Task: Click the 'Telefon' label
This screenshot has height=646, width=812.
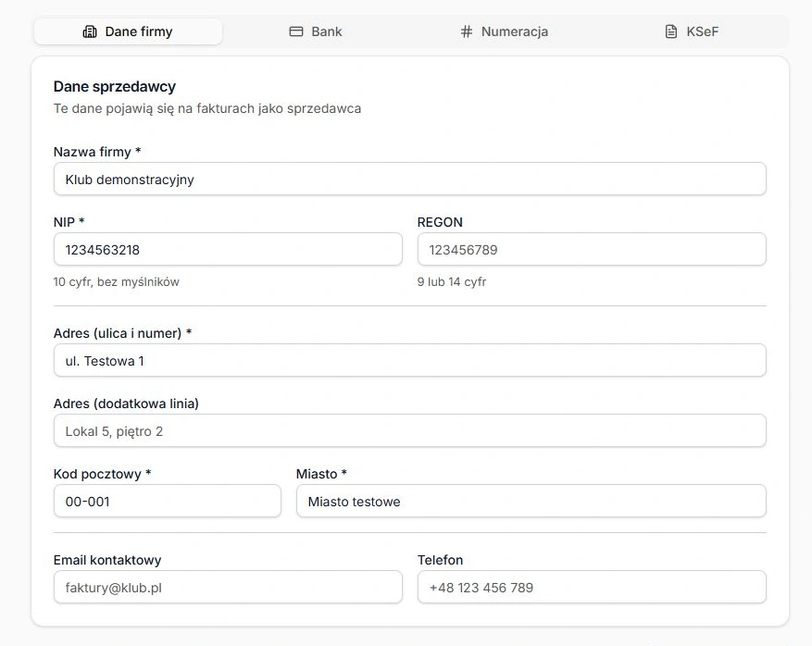Action: point(440,560)
